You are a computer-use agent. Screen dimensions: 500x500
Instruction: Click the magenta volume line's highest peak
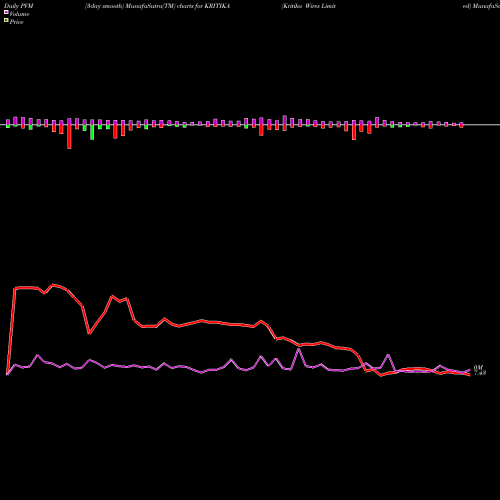(x=298, y=349)
